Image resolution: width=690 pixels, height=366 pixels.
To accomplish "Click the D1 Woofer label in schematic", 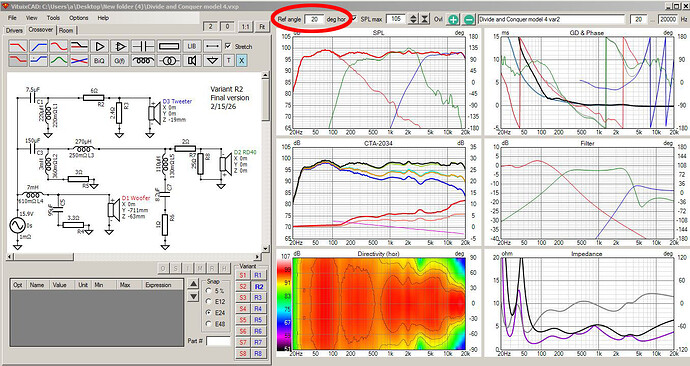I will click(x=135, y=198).
